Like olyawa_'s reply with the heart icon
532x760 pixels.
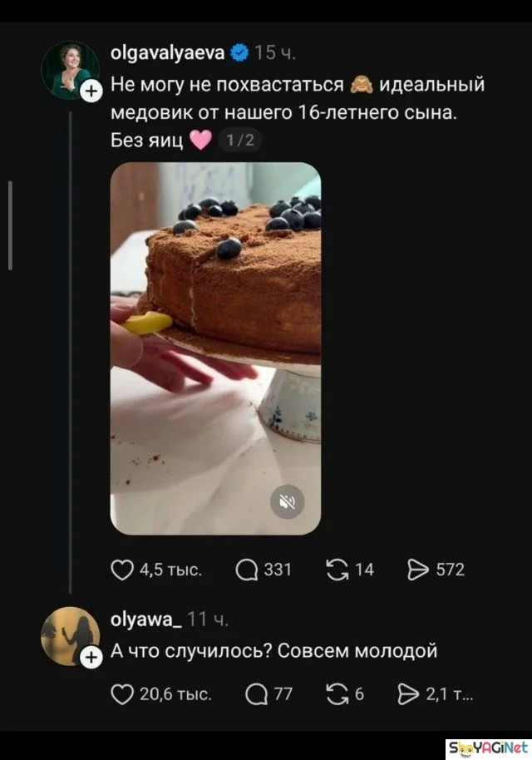click(121, 694)
